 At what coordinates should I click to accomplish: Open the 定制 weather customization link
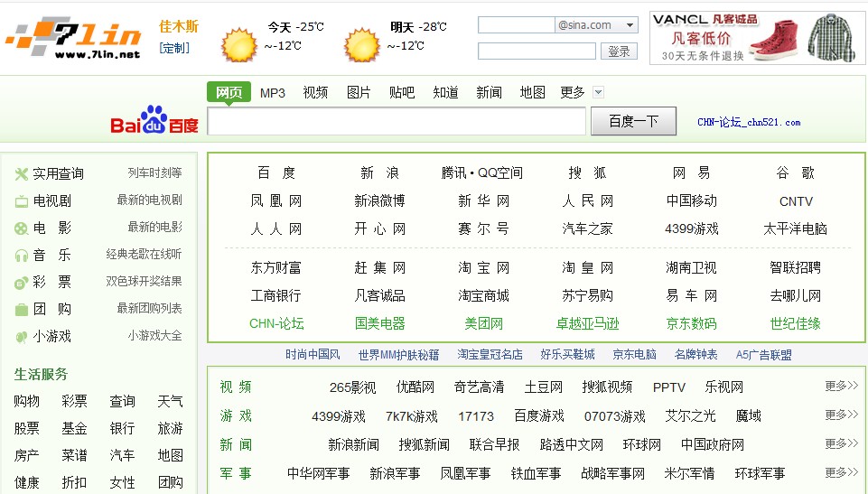point(174,48)
